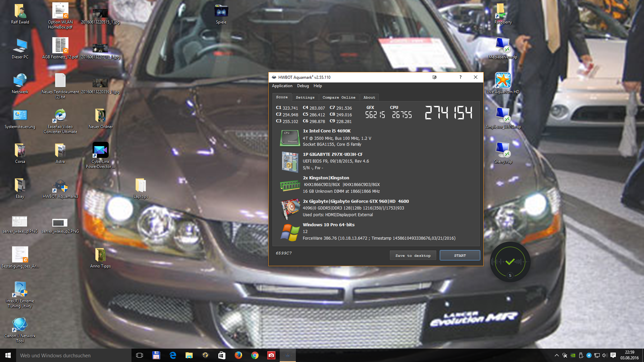Select the Netzwerk desktop icon
This screenshot has height=362, width=644.
coord(20,83)
